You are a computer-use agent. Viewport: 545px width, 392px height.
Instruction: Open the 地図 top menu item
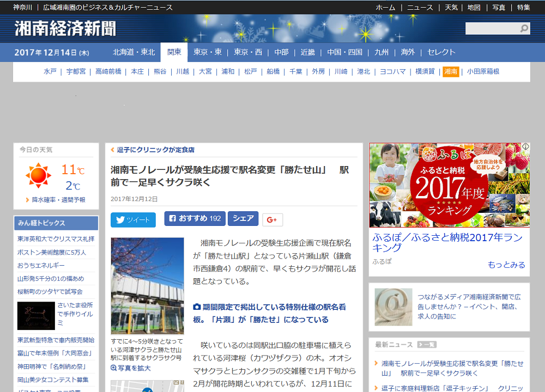[x=474, y=7]
